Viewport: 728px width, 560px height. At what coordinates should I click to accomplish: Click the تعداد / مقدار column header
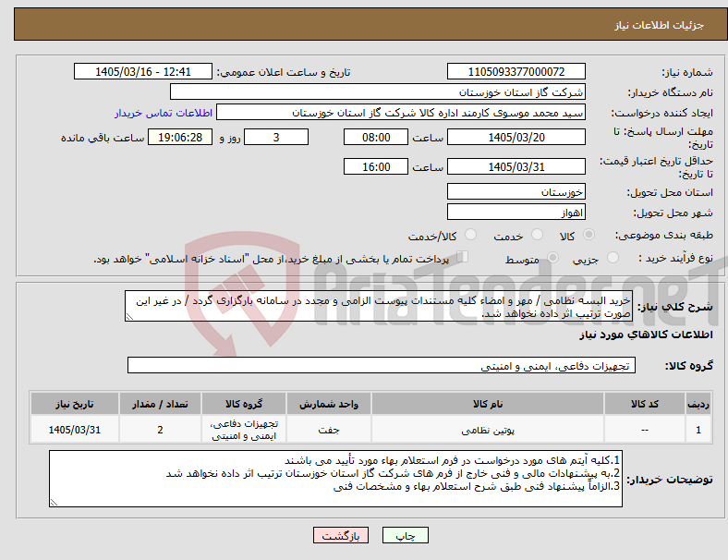click(x=160, y=404)
